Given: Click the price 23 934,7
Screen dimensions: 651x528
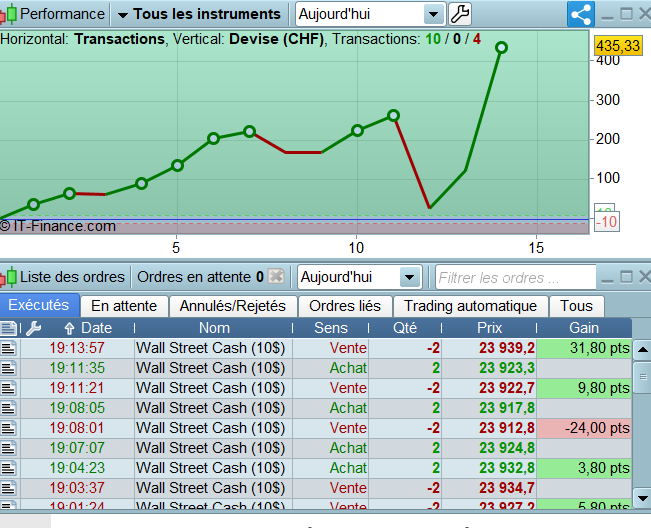Looking at the screenshot, I should point(507,487).
